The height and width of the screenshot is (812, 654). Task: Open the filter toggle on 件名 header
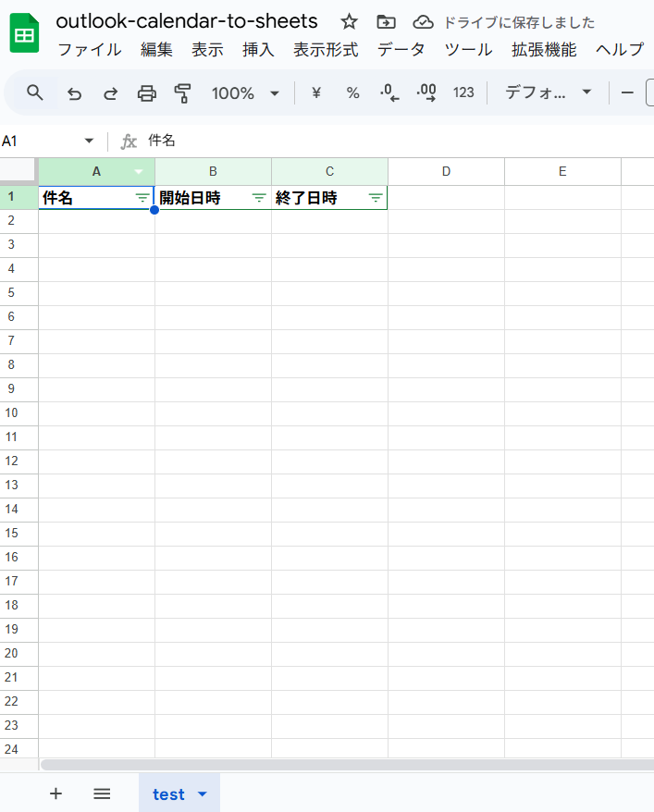pos(142,198)
